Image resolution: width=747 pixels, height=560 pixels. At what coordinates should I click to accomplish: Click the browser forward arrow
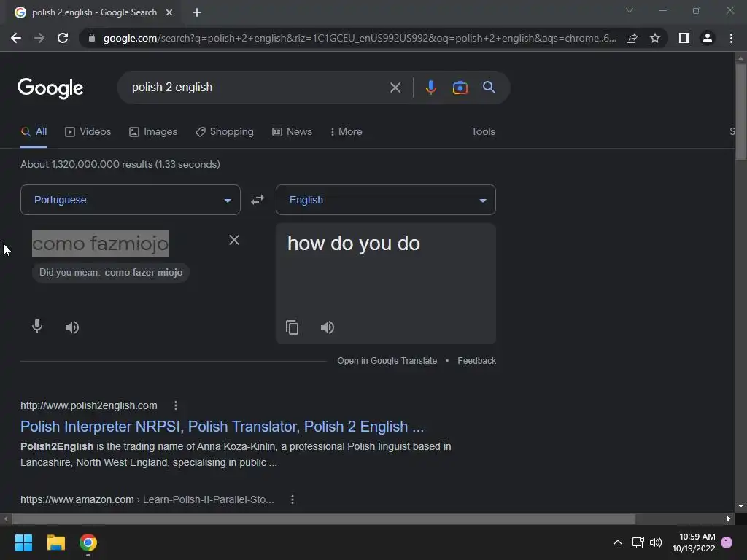[x=39, y=38]
